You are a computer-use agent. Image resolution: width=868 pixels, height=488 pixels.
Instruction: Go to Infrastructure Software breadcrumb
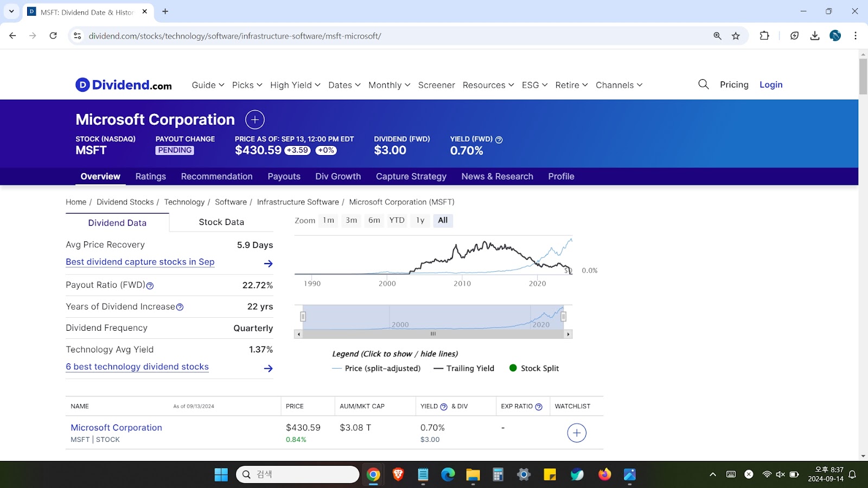tap(298, 202)
